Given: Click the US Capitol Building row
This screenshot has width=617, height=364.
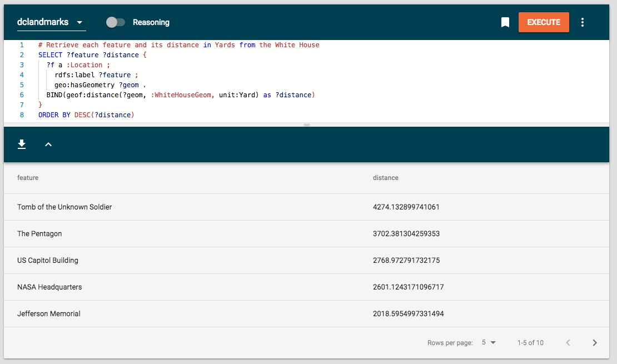Looking at the screenshot, I should 48,261.
